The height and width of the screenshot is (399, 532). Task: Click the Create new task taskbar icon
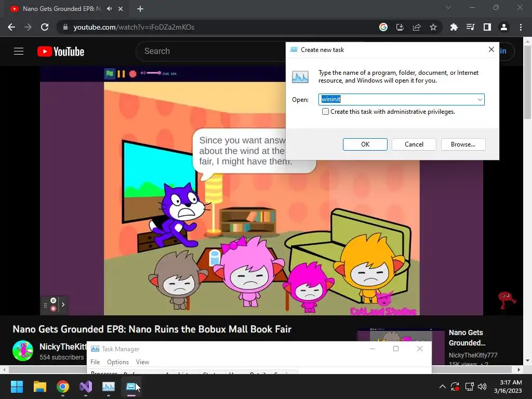click(131, 387)
